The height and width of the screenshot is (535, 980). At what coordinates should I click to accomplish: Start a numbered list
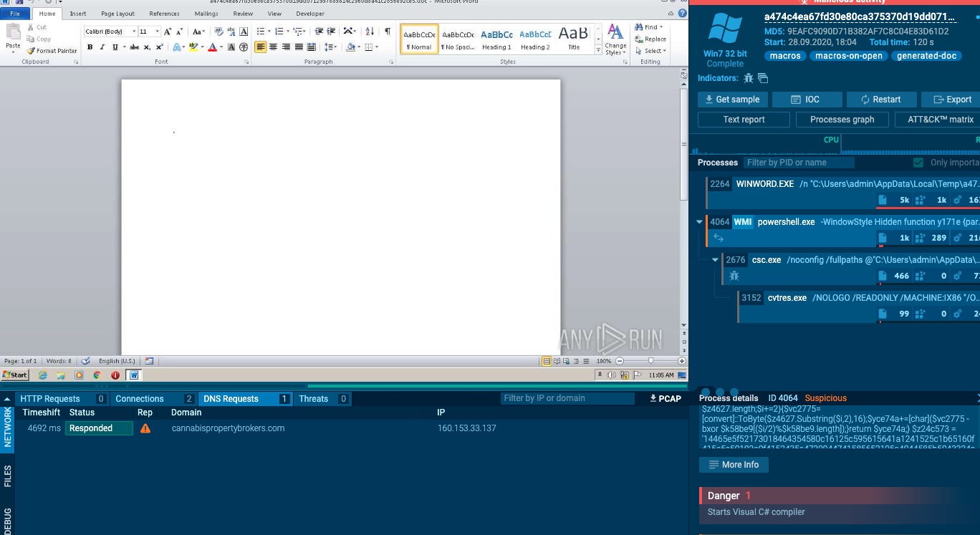click(x=279, y=32)
